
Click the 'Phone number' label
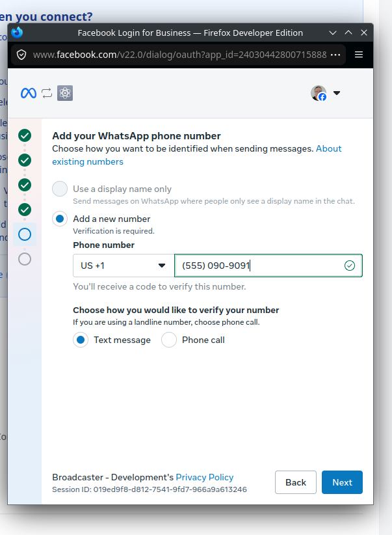[103, 245]
